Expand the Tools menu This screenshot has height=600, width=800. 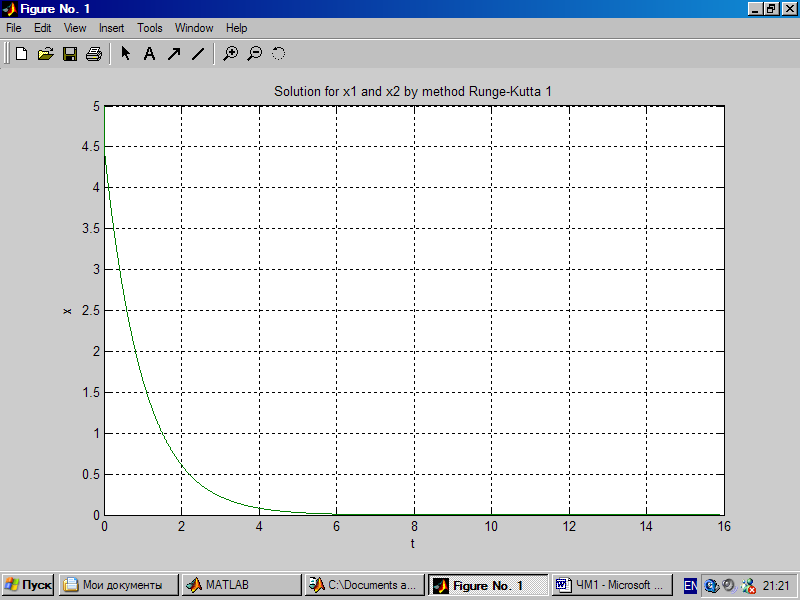coord(150,28)
